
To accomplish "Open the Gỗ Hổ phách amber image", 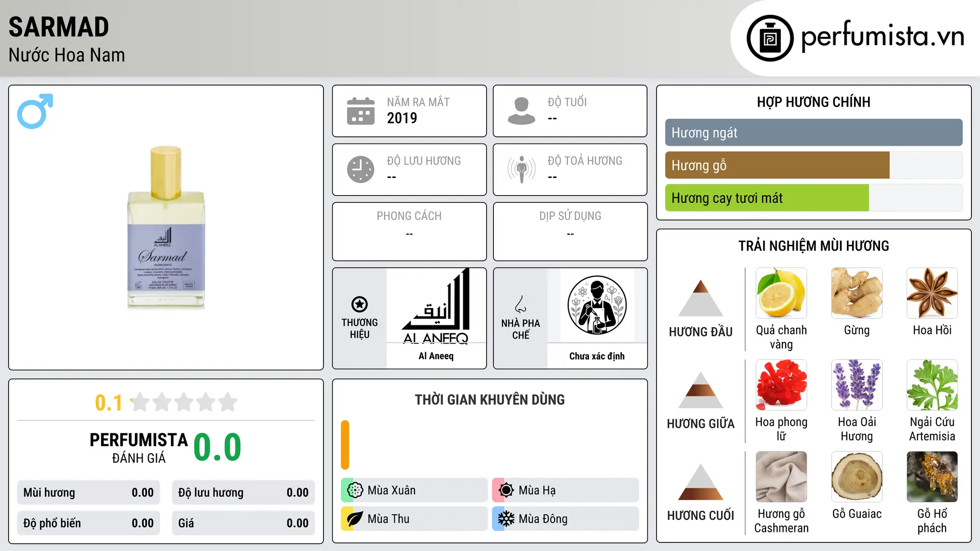I will (x=932, y=477).
